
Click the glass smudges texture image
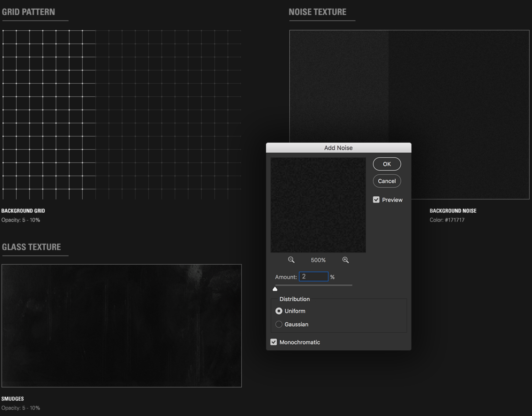coord(121,325)
